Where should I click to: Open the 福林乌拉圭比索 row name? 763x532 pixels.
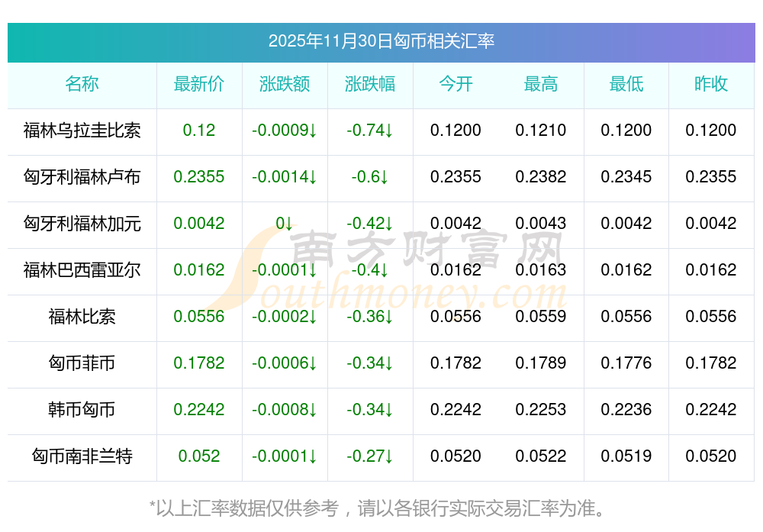pyautogui.click(x=82, y=131)
